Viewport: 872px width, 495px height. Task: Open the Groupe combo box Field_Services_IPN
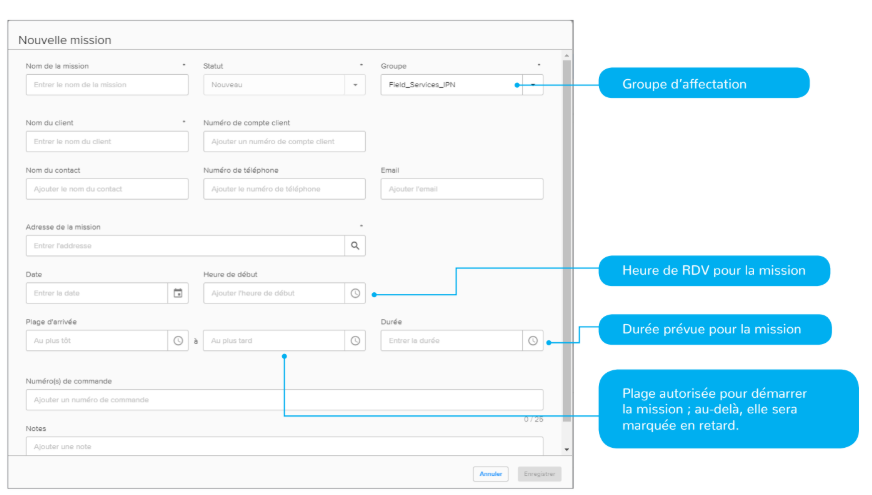coord(462,85)
